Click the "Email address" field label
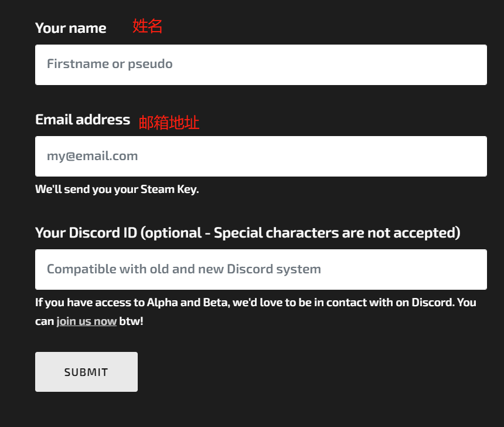Viewport: 504px width, 427px height. [83, 120]
